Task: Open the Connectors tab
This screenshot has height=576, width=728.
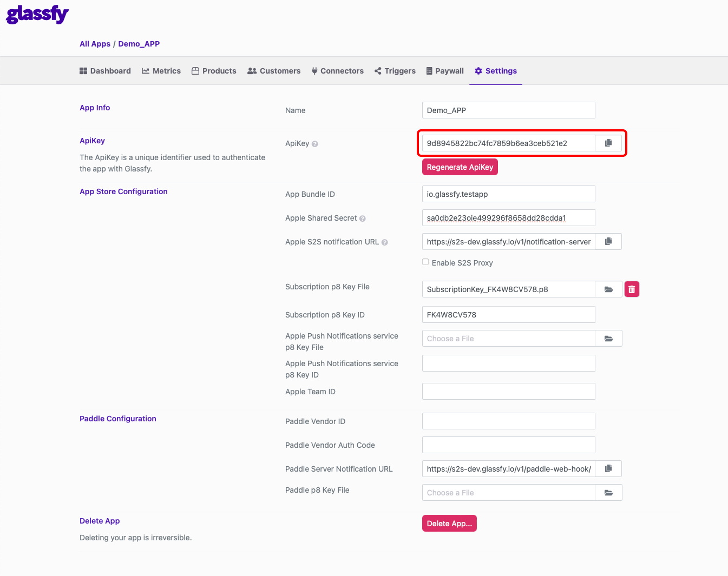Action: point(337,71)
